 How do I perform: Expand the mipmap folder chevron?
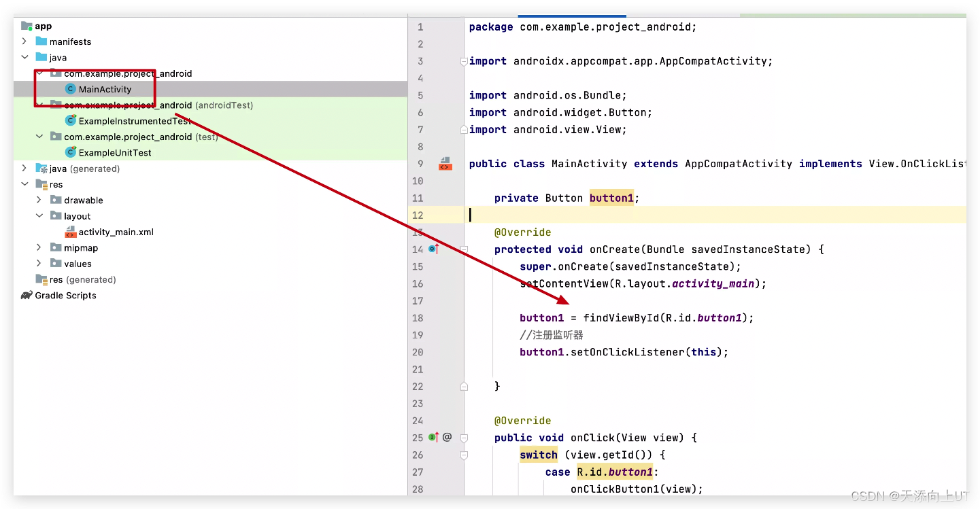pos(40,247)
